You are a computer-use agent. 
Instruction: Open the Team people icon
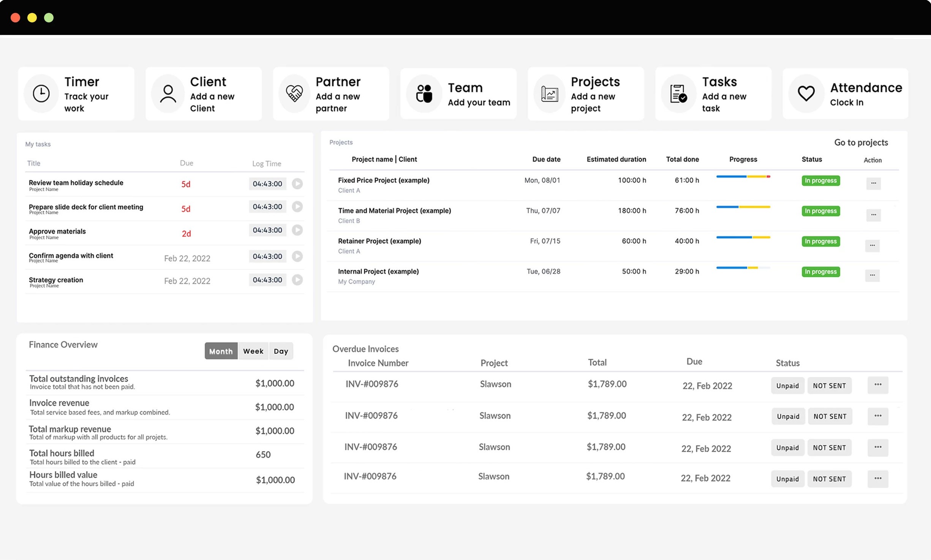424,93
